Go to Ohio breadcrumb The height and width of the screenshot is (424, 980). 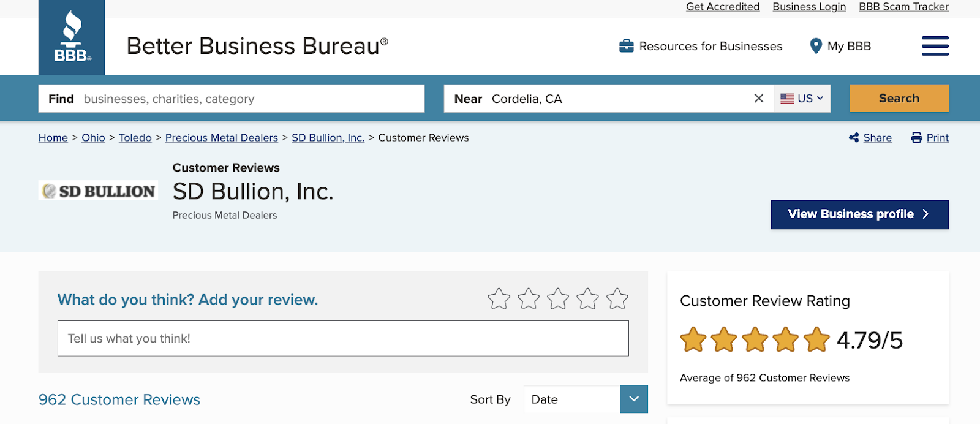[93, 138]
